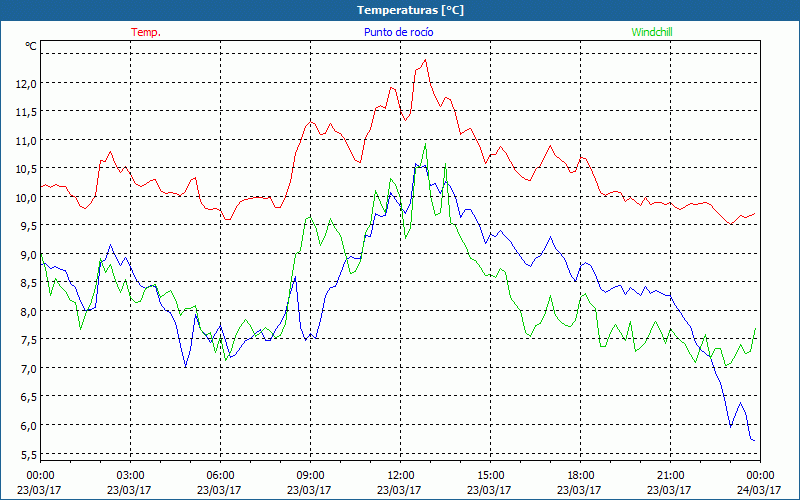The width and height of the screenshot is (800, 500).
Task: Click the 18:00 time axis label
Action: [580, 476]
